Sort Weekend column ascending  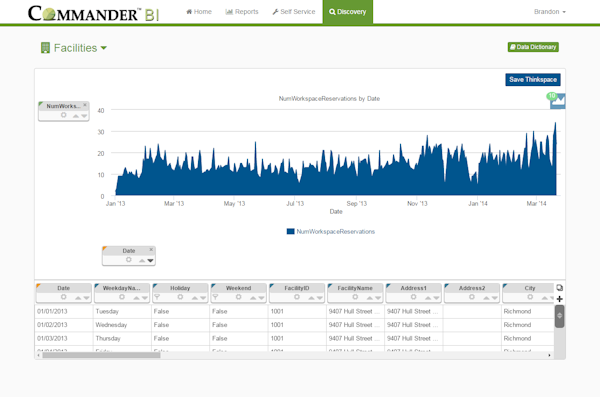253,297
